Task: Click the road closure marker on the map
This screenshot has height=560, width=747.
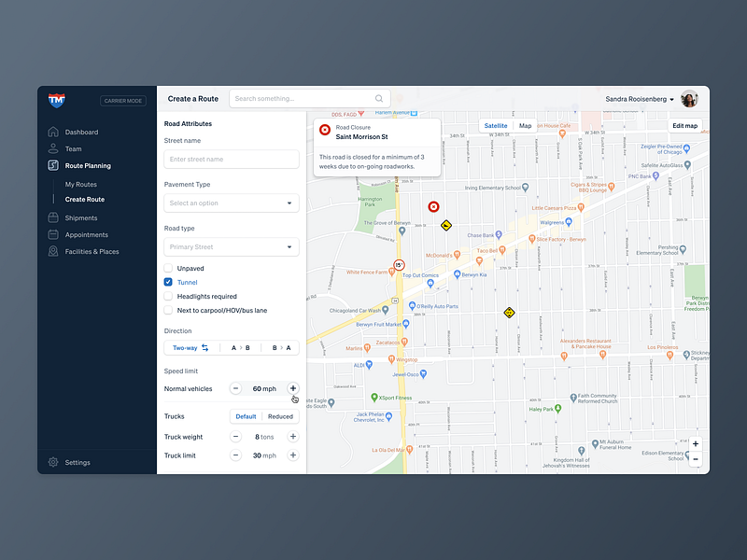Action: tap(433, 206)
